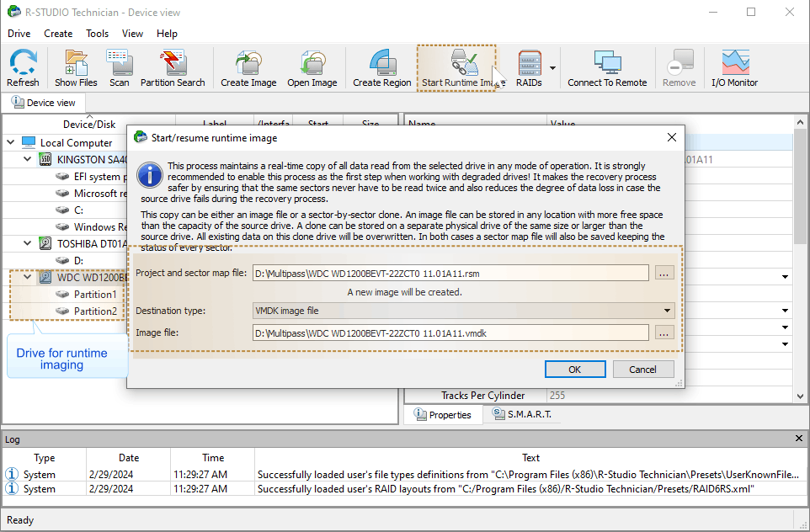The image size is (810, 532).
Task: Collapse the WDC WD1200 drive node
Action: click(x=28, y=277)
